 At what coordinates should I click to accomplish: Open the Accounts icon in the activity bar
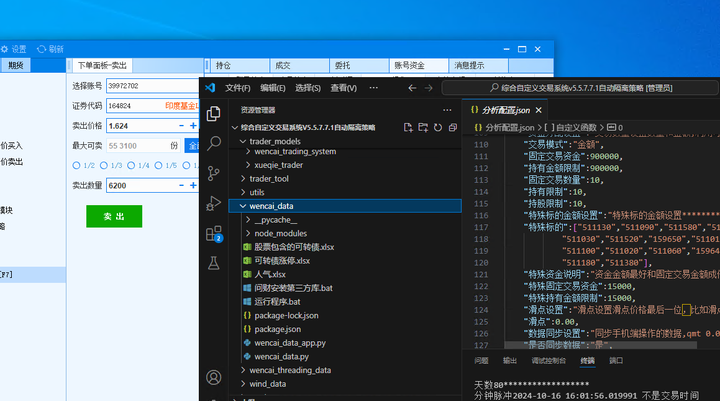tap(214, 377)
